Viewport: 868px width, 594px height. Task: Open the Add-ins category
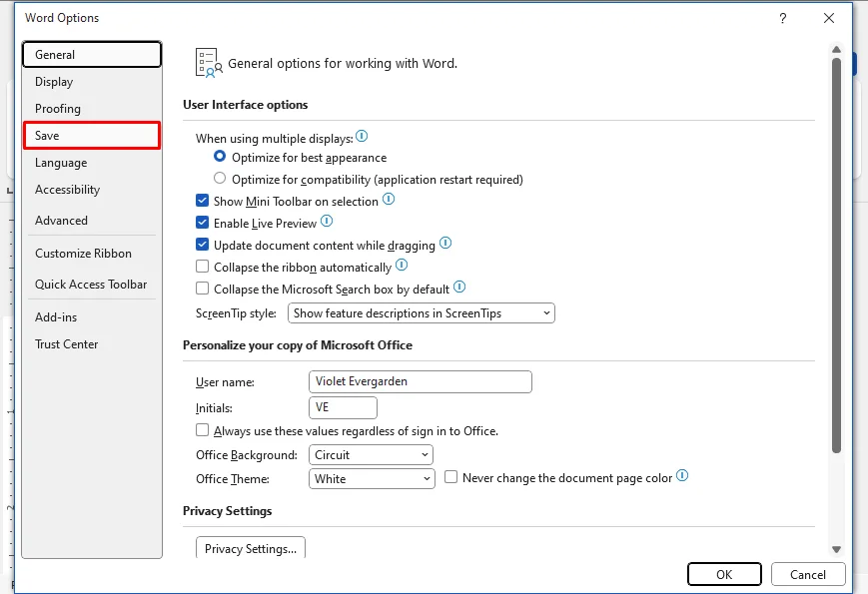click(92, 317)
